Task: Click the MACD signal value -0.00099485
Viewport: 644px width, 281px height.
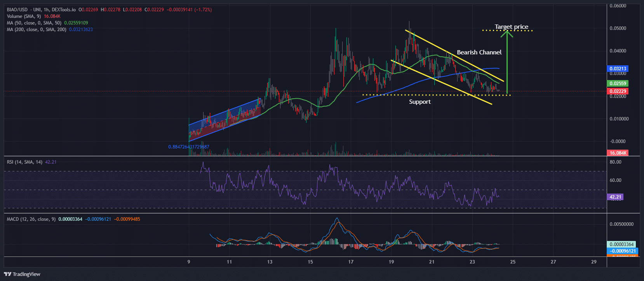Action: [127, 219]
